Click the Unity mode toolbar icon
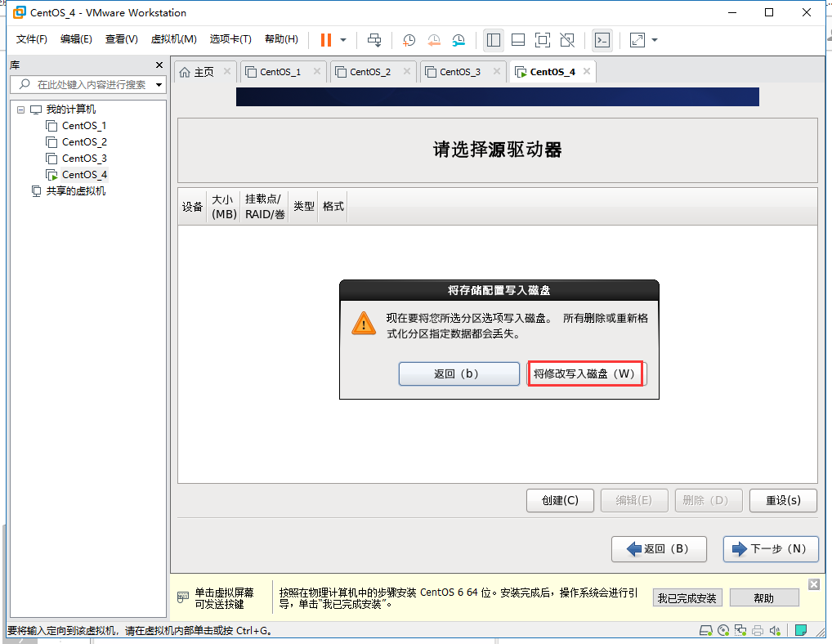Viewport: 832px width, 644px height. click(567, 40)
